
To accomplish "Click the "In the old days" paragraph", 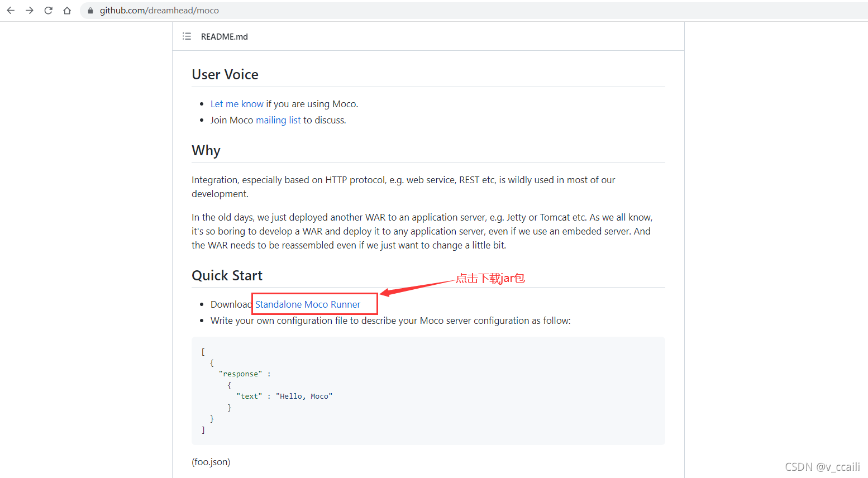I will click(422, 231).
